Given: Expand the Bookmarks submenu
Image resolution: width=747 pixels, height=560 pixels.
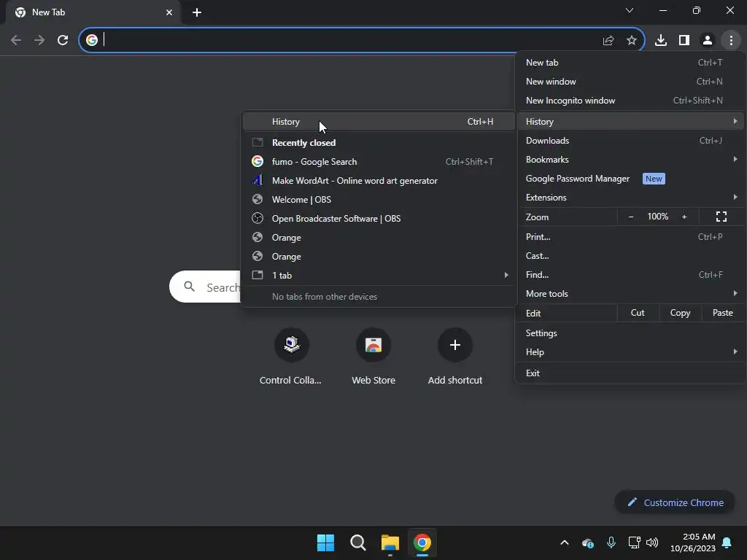Looking at the screenshot, I should click(631, 160).
